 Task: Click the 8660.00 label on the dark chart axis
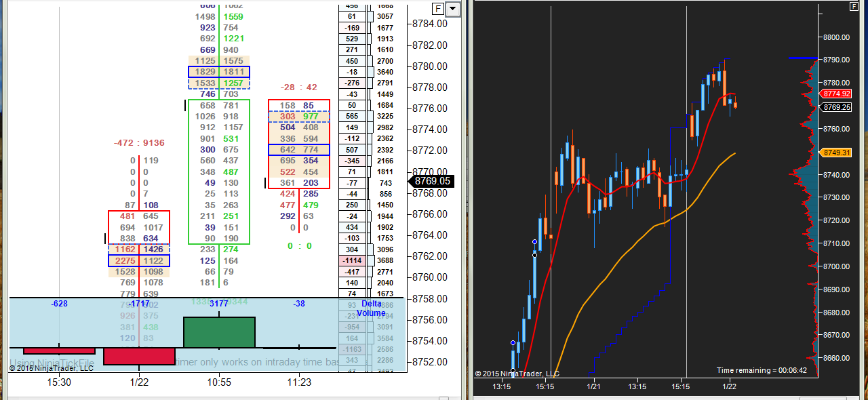[x=837, y=358]
